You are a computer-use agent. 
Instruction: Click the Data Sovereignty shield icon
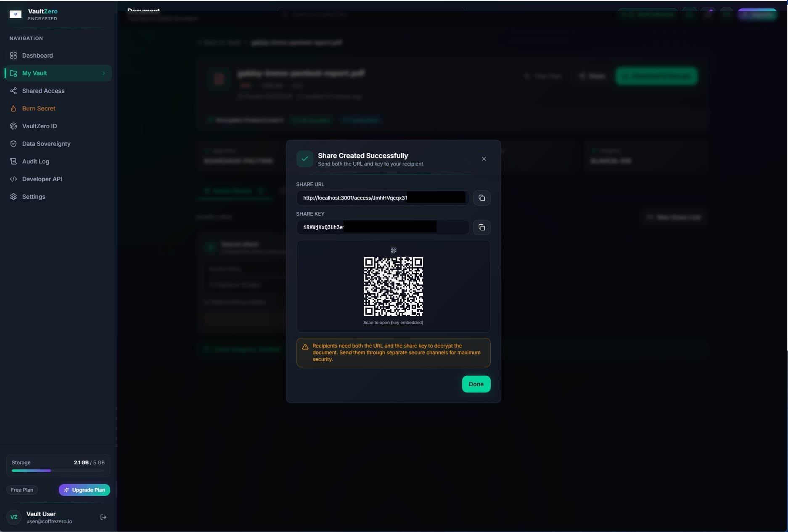point(14,144)
